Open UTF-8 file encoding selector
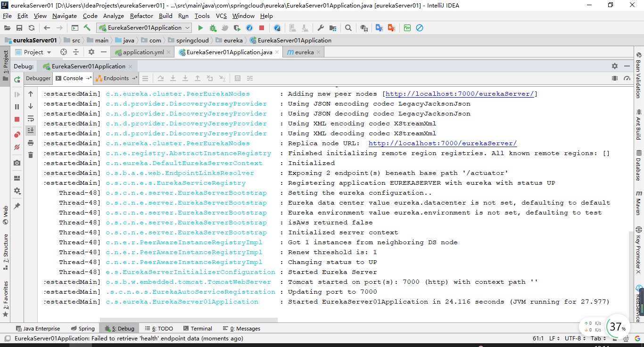 point(575,339)
